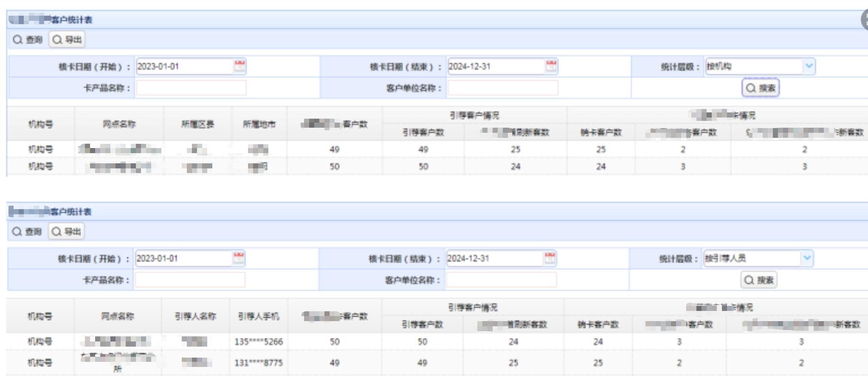Viewport: 868px width, 389px height.
Task: Click magnifier icon on upper 导出 button
Action: [x=57, y=40]
